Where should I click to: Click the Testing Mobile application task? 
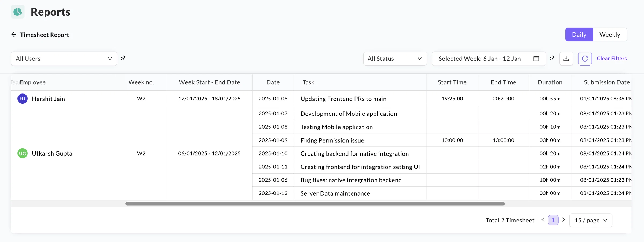336,127
